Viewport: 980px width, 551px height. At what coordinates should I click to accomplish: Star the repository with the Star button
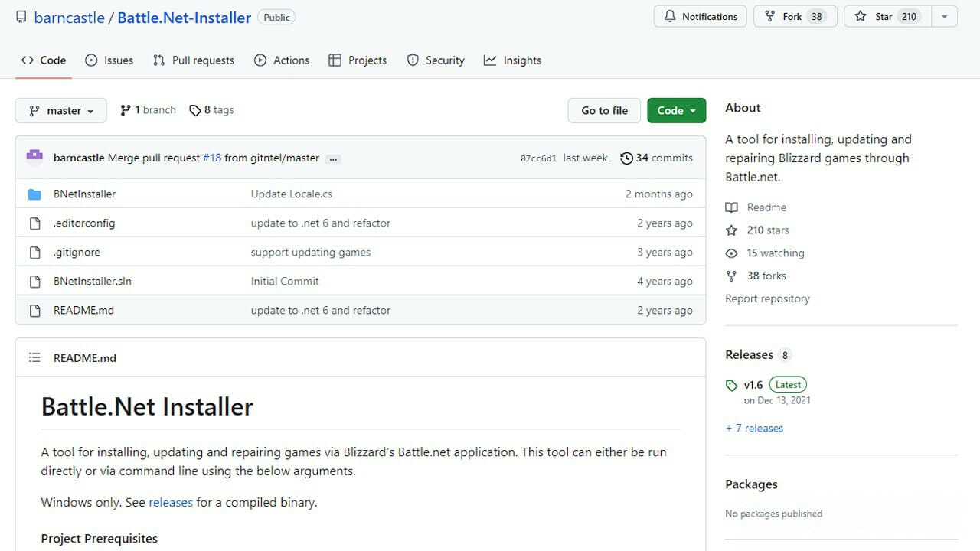click(888, 16)
